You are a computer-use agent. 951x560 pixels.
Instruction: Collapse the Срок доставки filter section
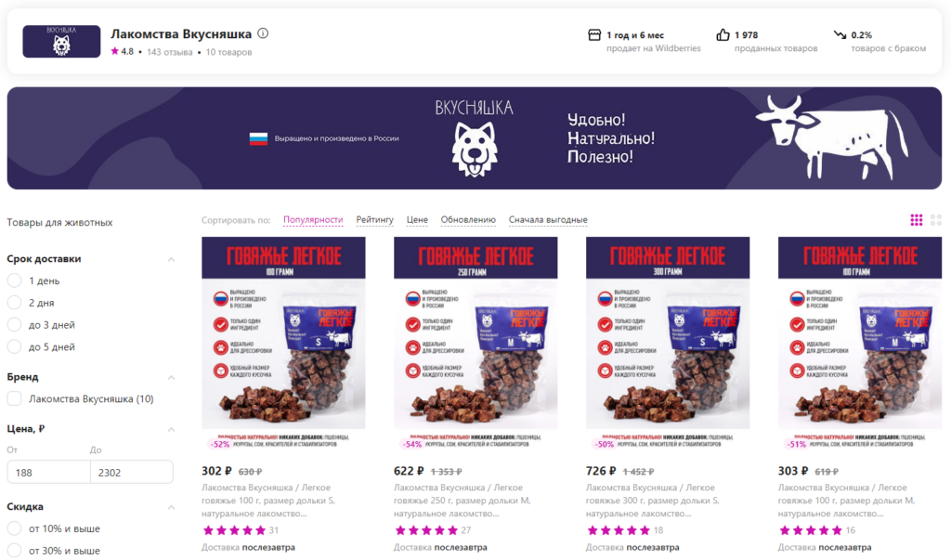171,259
